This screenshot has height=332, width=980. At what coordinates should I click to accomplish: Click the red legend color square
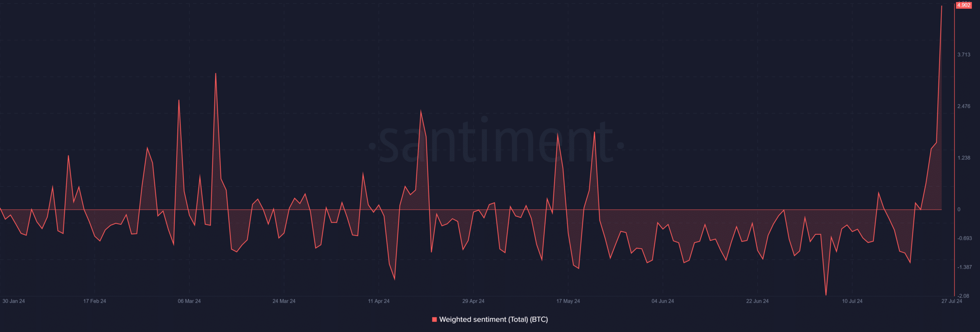434,319
